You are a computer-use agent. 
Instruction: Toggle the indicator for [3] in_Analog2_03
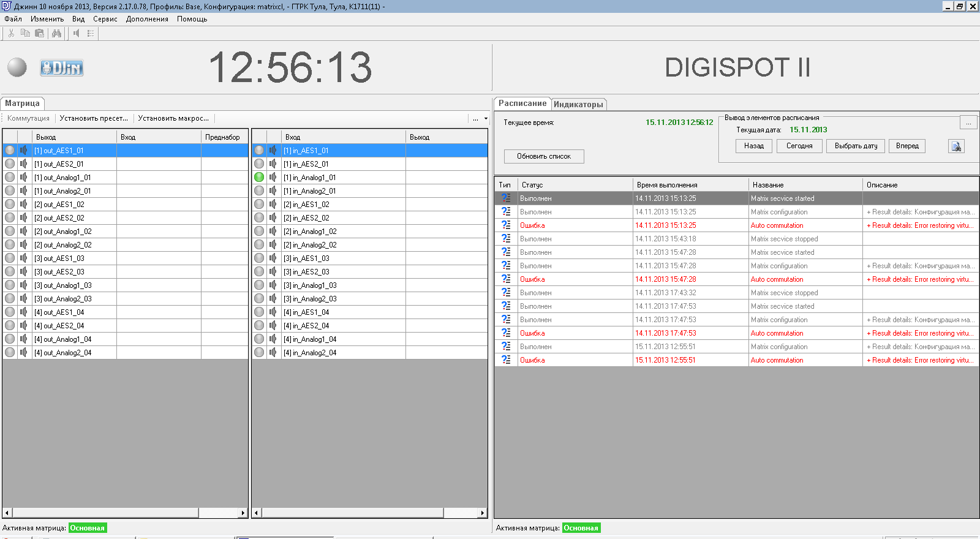tap(259, 298)
